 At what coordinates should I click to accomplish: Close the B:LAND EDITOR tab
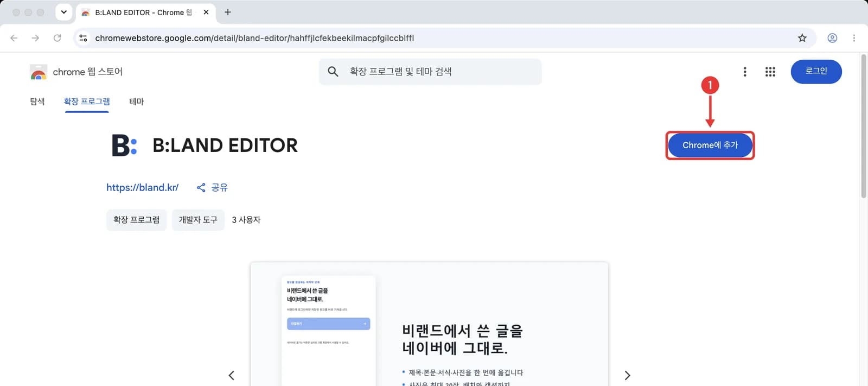click(x=206, y=12)
